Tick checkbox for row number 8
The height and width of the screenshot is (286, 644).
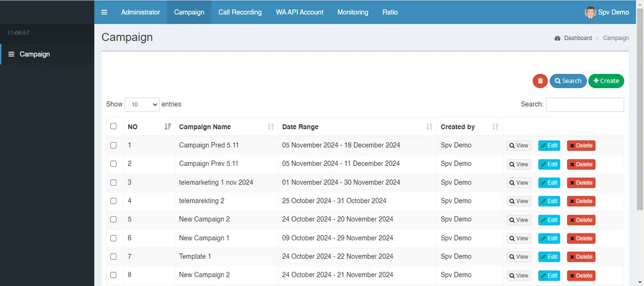pos(113,275)
